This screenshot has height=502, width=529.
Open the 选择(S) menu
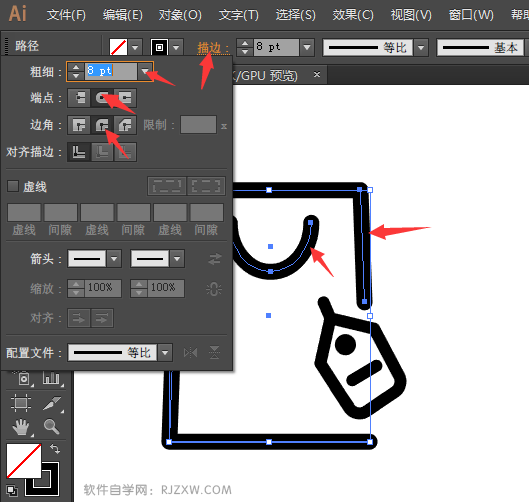coord(296,15)
